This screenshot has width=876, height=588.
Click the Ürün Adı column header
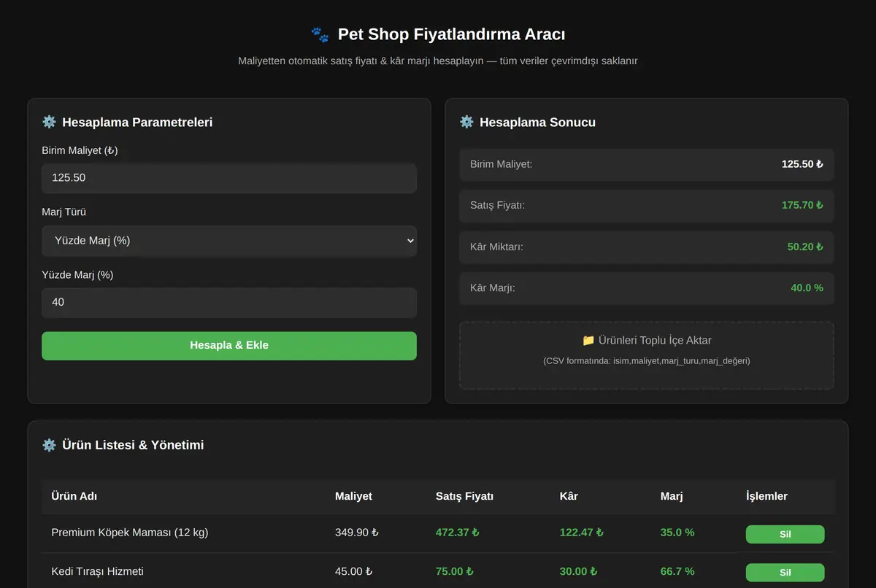(x=74, y=496)
